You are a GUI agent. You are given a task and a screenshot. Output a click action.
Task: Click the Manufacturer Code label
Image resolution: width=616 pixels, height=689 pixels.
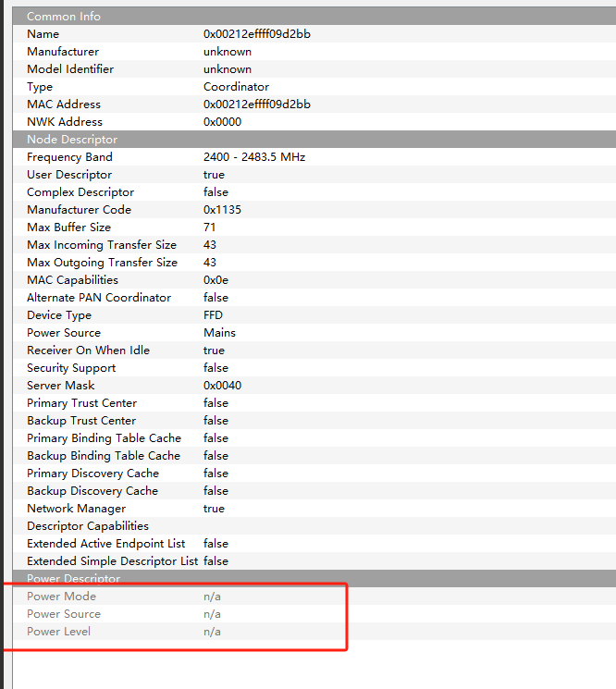click(80, 210)
